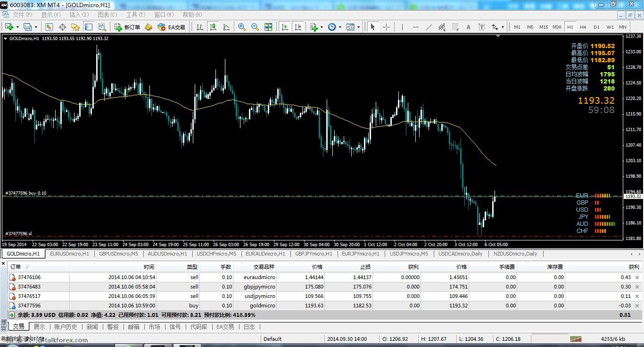Open the 账户历史 account history tab
Image resolution: width=644 pixels, height=347 pixels.
click(66, 327)
